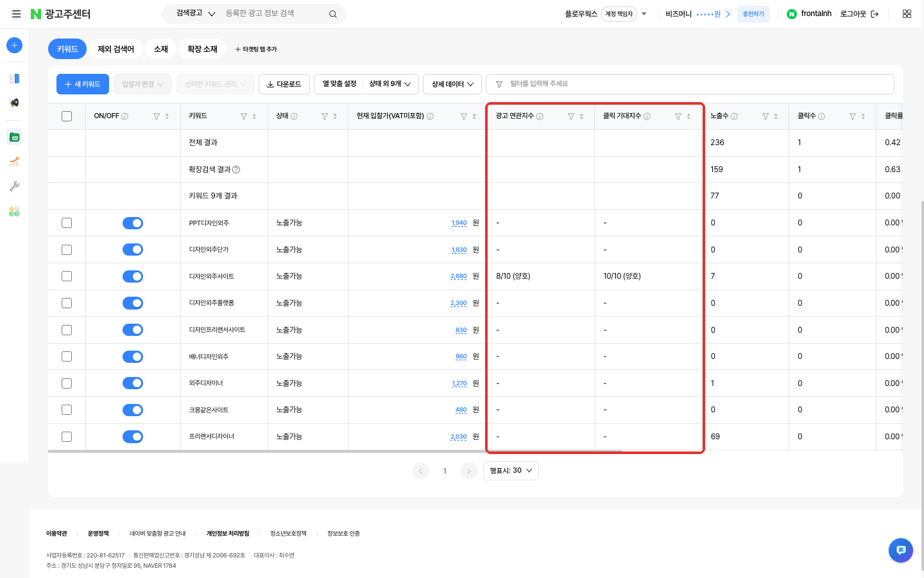Switch to the 확장 소재 tab

[202, 49]
